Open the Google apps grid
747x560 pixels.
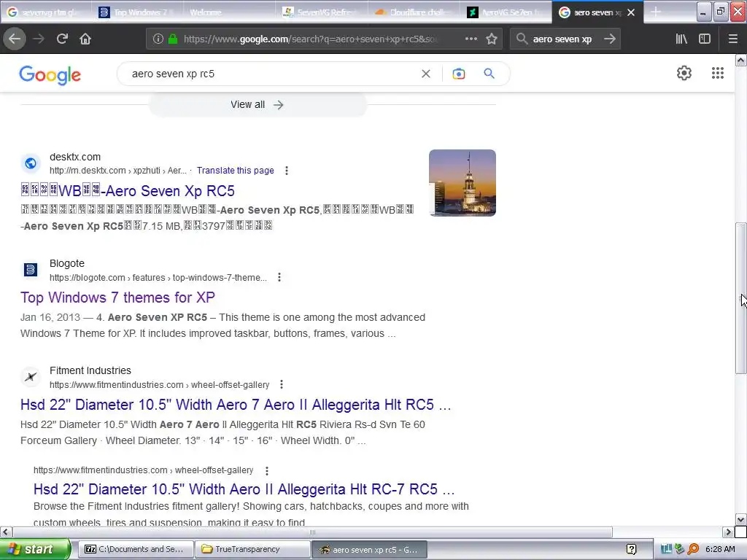click(x=718, y=73)
